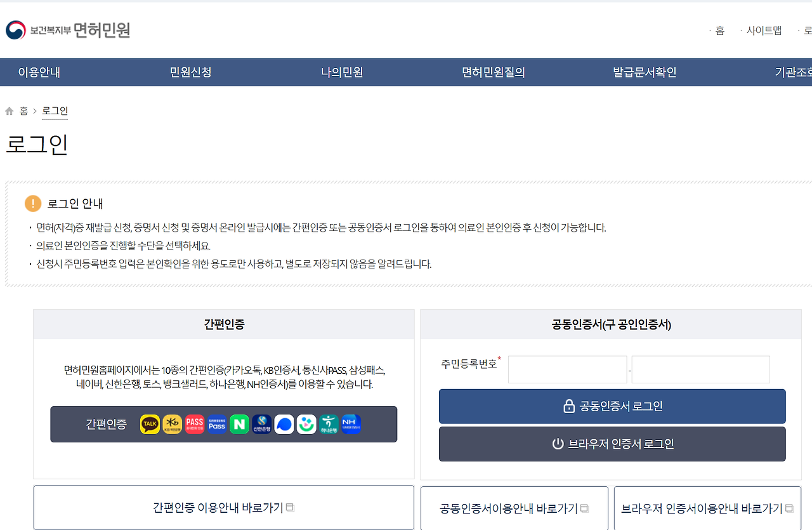
Task: Click the 홈 link in the top utility bar
Action: coord(720,30)
